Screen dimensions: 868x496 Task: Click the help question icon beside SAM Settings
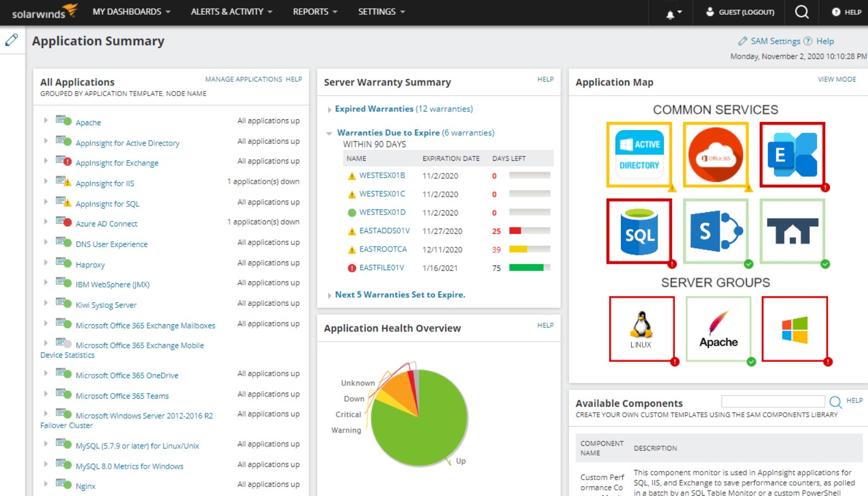pyautogui.click(x=808, y=41)
